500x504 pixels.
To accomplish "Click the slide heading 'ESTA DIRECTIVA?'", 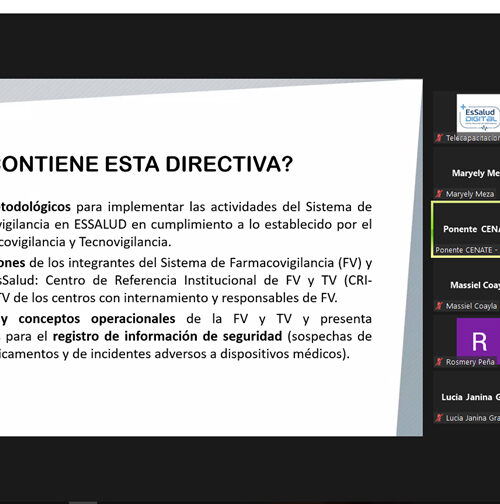I will 199,164.
